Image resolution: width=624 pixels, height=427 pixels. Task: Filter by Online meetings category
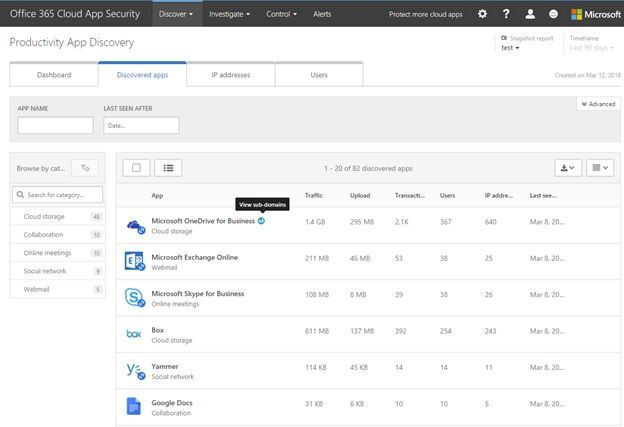pyautogui.click(x=58, y=253)
